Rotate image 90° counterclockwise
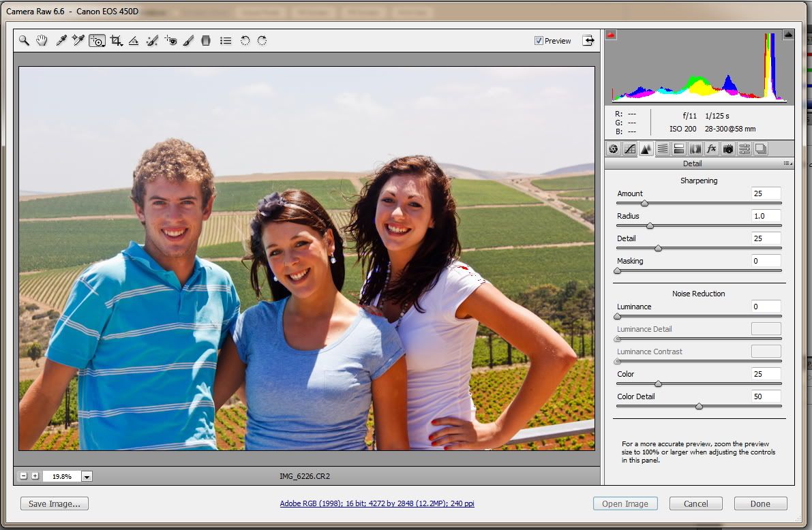812x530 pixels. pos(245,41)
